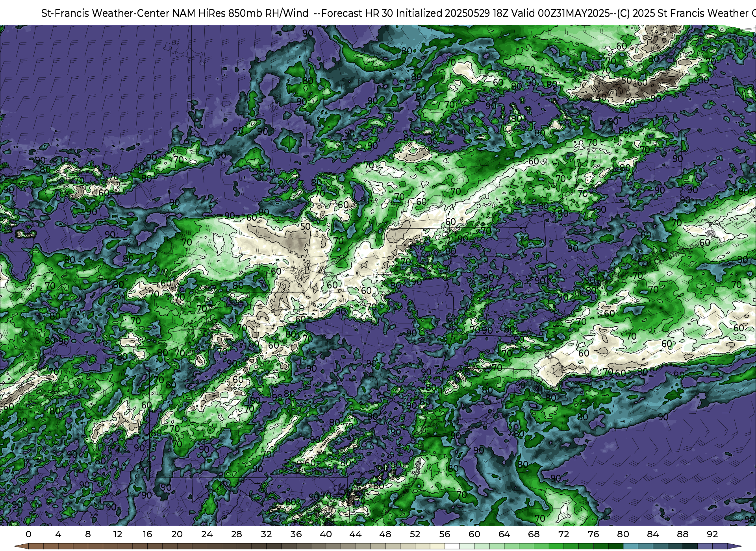Click the colorbar tick label "32"

coord(266,534)
